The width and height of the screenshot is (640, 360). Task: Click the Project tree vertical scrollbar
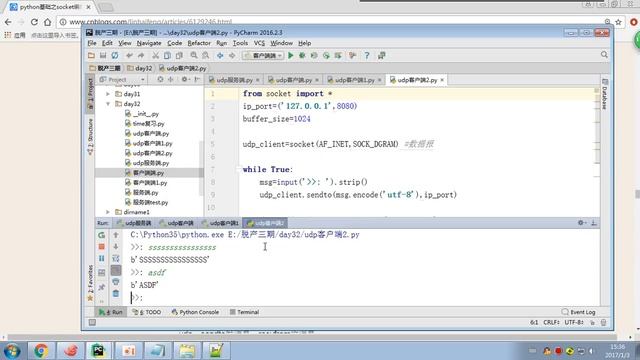click(201, 167)
